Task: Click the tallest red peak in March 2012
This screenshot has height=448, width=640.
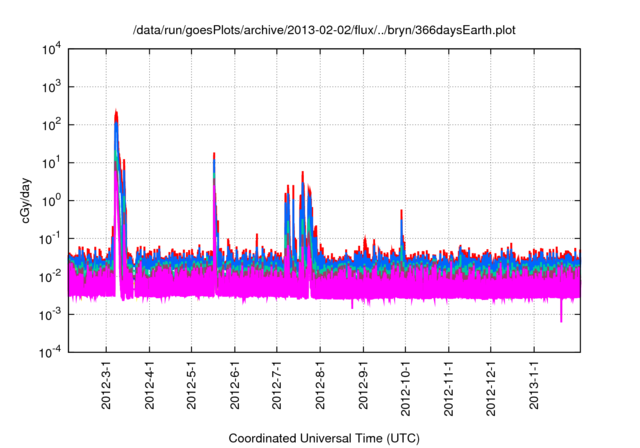Action: tap(117, 111)
